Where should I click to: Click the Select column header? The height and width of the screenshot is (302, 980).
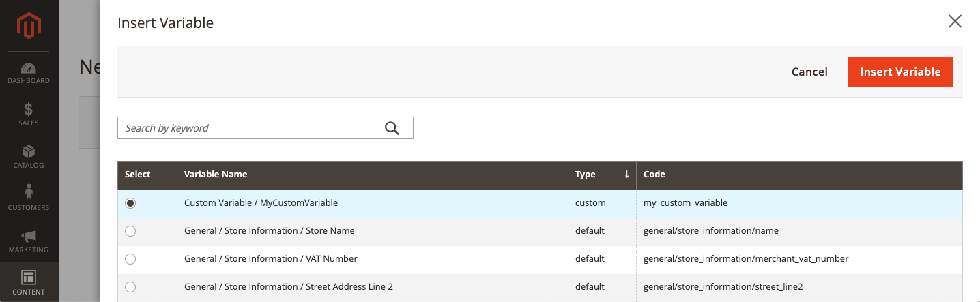[x=147, y=175]
